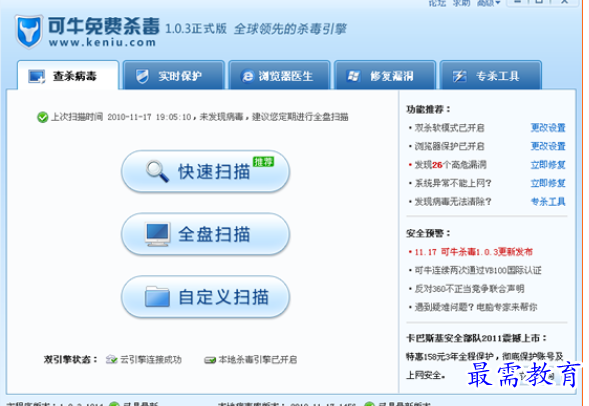Open 可牛连续两次通过VB100国际认证 news
Image resolution: width=589 pixels, height=406 pixels.
click(478, 270)
